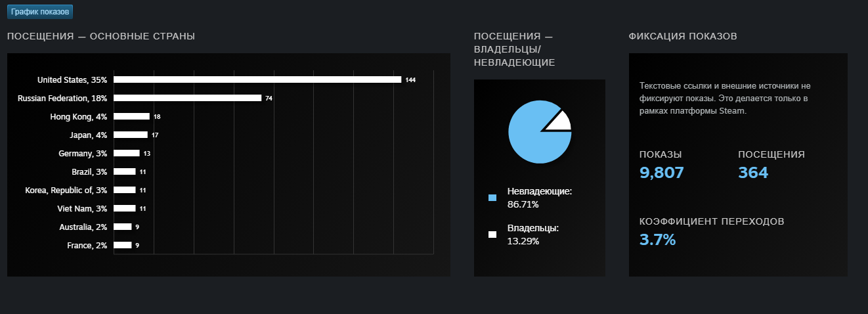This screenshot has width=868, height=314.
Task: Click the Viet Nam visits bar
Action: [125, 208]
